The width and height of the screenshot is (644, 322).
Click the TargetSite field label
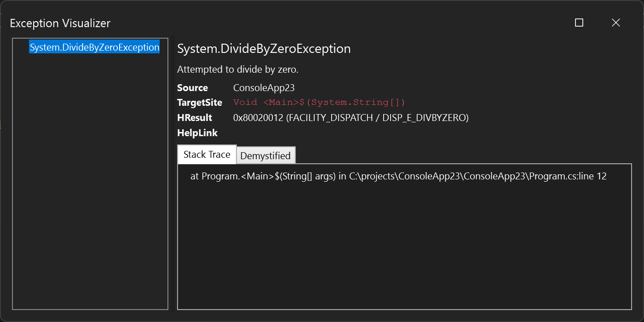(x=200, y=102)
